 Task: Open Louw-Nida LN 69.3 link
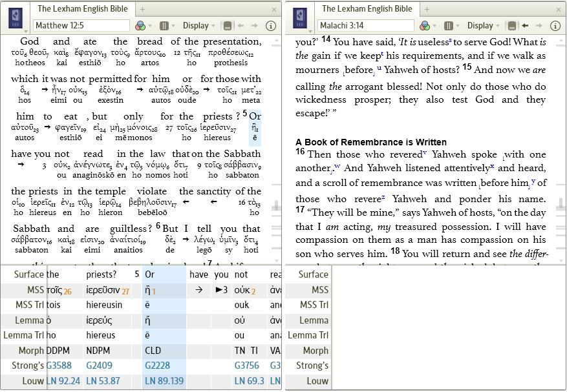pyautogui.click(x=249, y=381)
